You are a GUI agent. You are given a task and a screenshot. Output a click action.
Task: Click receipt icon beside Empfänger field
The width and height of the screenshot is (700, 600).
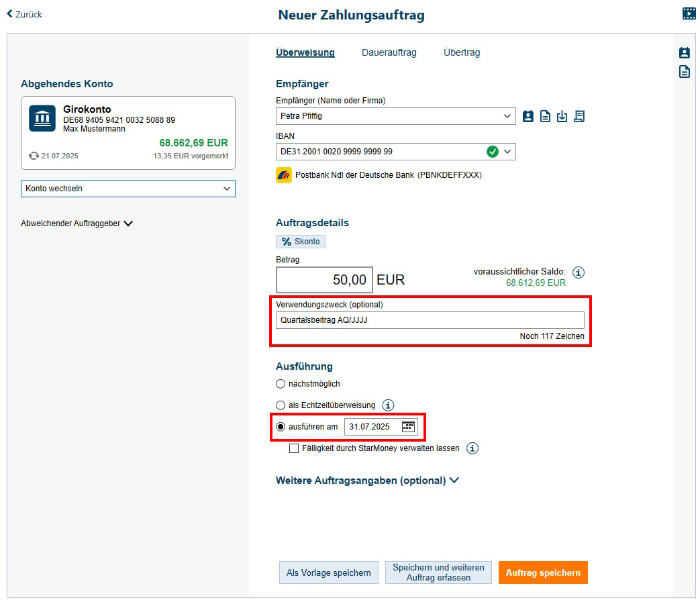pyautogui.click(x=579, y=116)
